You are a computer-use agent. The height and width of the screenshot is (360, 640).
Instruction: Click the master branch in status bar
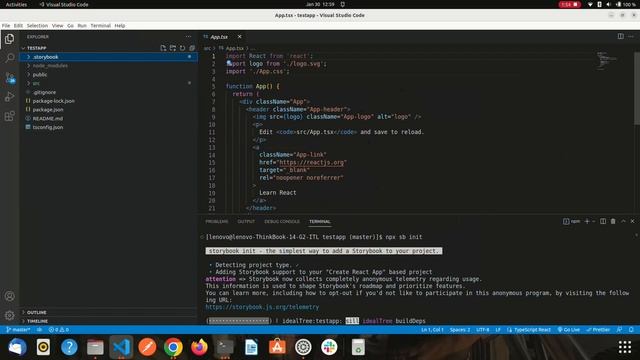pos(18,330)
